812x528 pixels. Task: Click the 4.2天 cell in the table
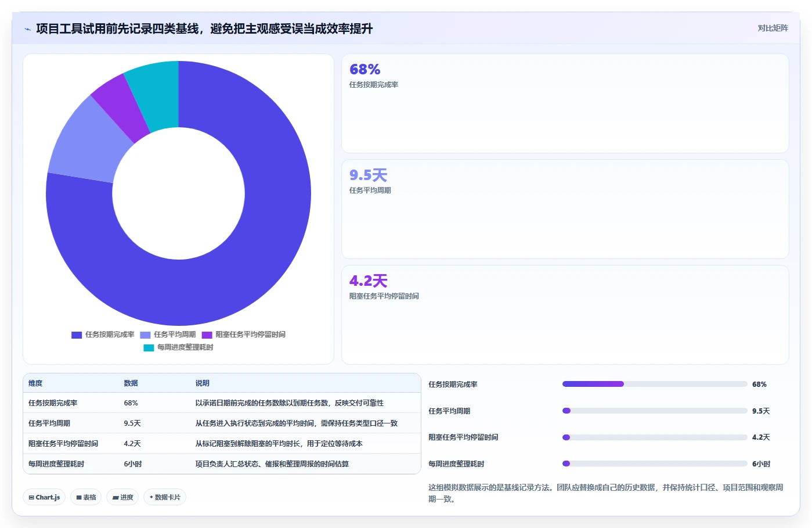coord(132,444)
